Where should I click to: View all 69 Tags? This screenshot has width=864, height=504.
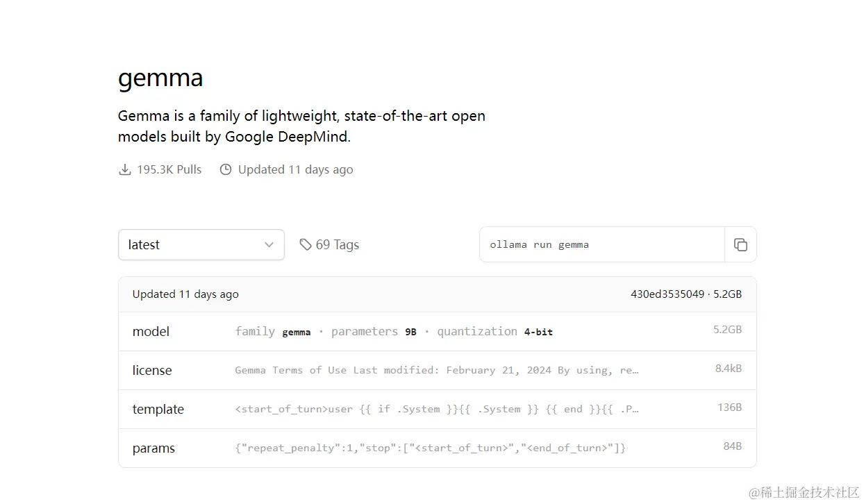[337, 244]
